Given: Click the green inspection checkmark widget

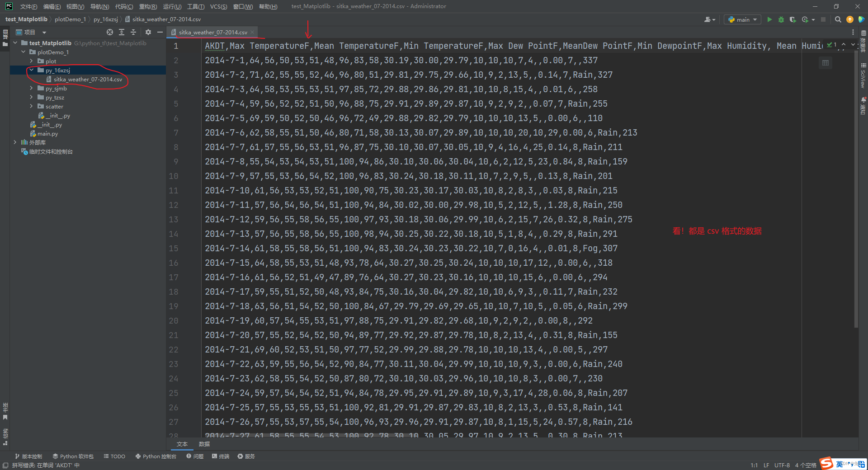Looking at the screenshot, I should 832,45.
